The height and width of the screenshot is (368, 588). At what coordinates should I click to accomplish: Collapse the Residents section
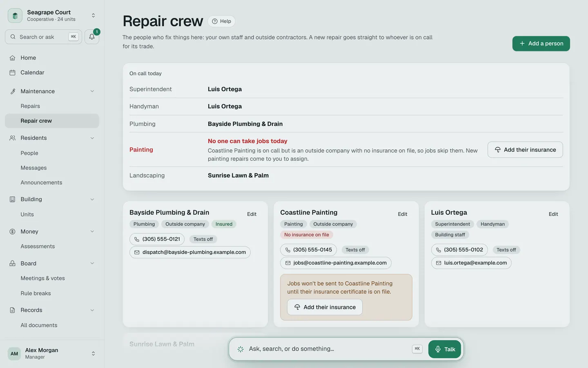pyautogui.click(x=92, y=138)
